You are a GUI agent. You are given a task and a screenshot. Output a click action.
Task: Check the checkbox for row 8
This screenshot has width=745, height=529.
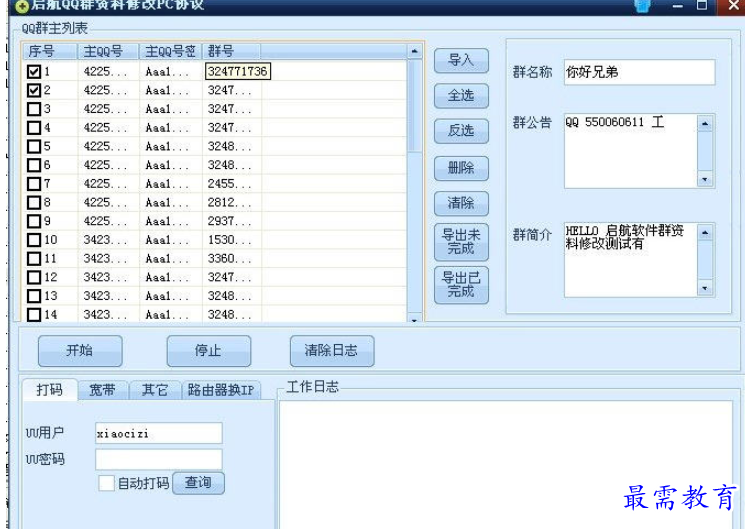click(34, 202)
